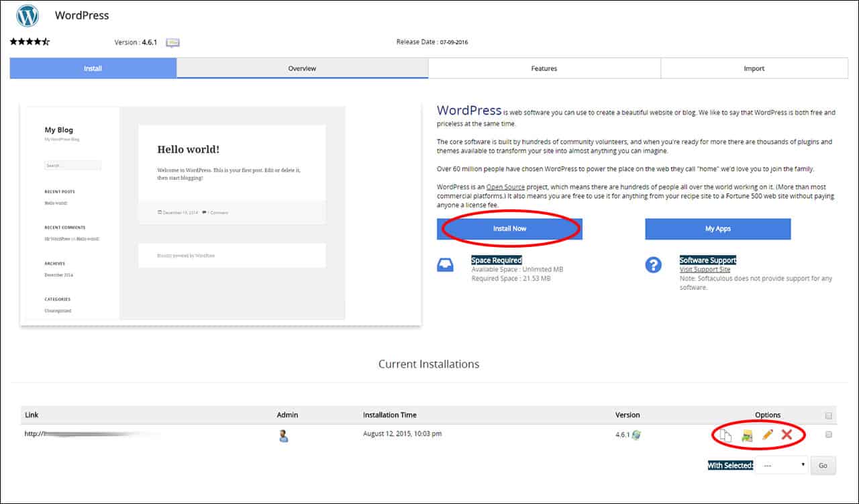Click the 'With Selected:' label

(x=731, y=465)
